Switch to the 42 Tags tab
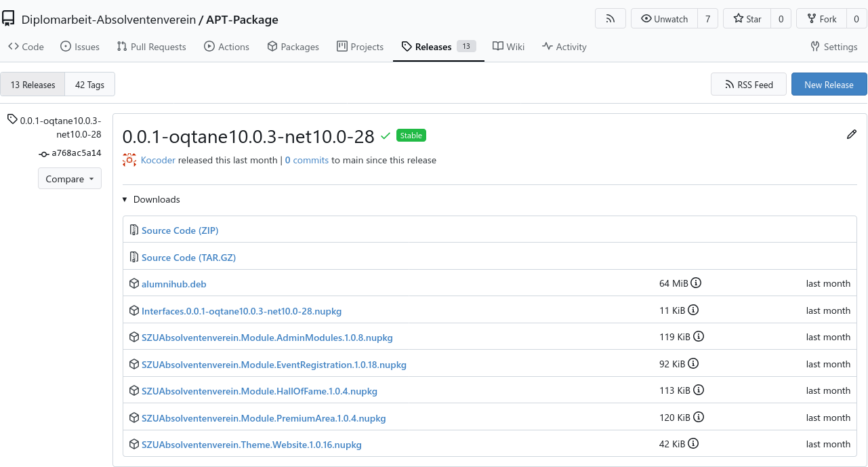The width and height of the screenshot is (868, 467). [x=89, y=84]
